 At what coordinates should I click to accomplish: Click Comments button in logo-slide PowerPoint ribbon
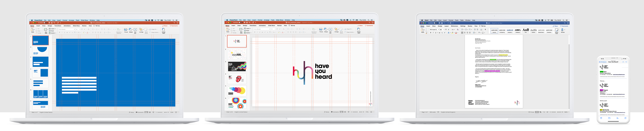(x=369, y=25)
